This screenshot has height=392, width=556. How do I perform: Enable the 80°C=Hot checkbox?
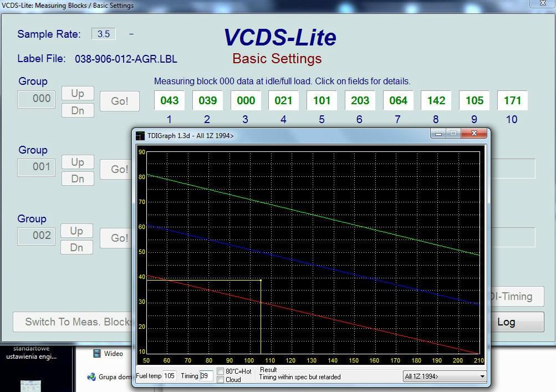(x=220, y=371)
